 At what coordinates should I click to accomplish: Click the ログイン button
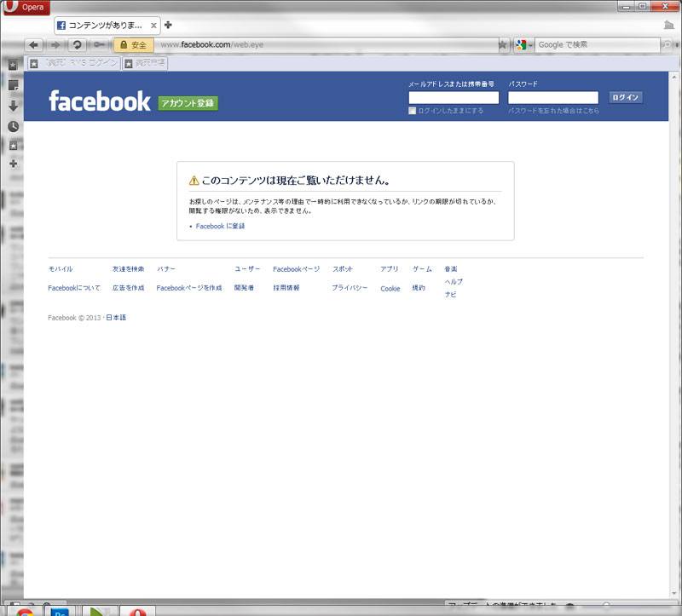click(x=626, y=97)
